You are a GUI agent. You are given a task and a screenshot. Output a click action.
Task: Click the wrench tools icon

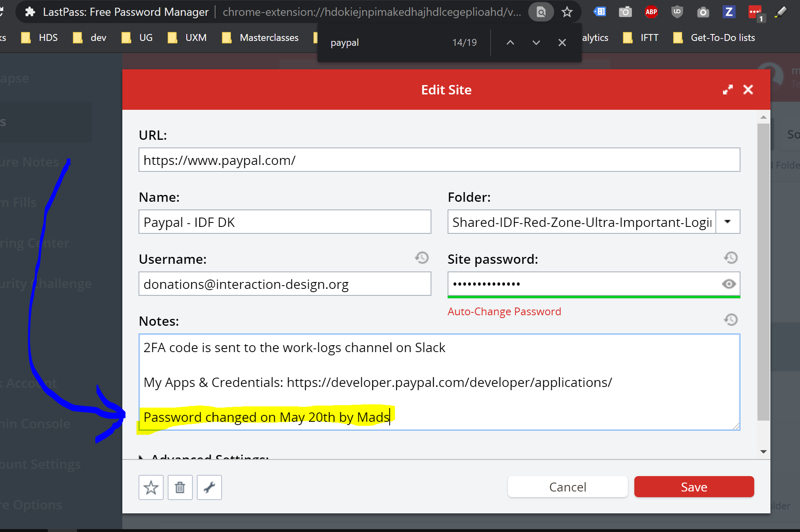pos(209,487)
